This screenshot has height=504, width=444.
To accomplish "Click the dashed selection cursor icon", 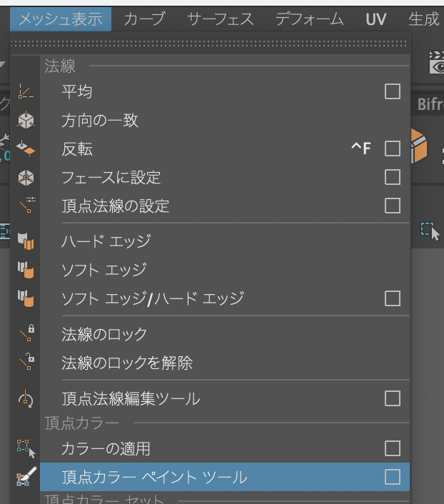I will pyautogui.click(x=430, y=231).
